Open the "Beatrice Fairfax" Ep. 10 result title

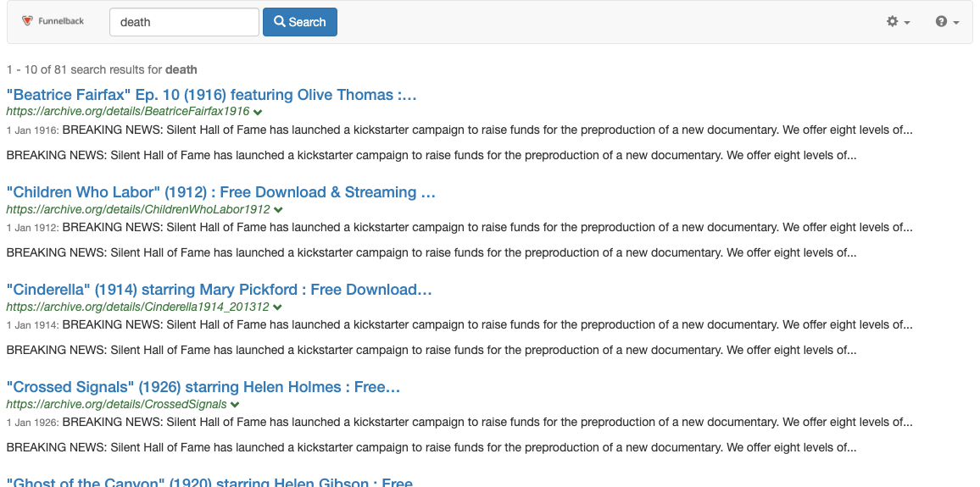[x=212, y=95]
